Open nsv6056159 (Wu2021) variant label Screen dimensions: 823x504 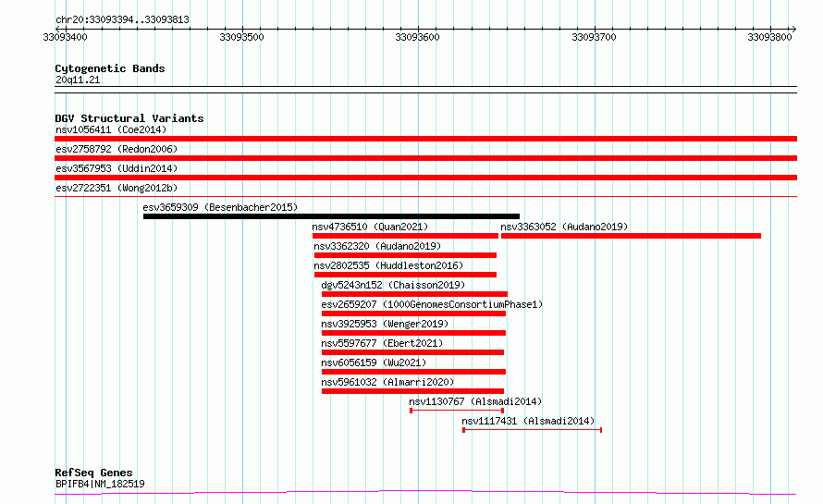tap(374, 363)
